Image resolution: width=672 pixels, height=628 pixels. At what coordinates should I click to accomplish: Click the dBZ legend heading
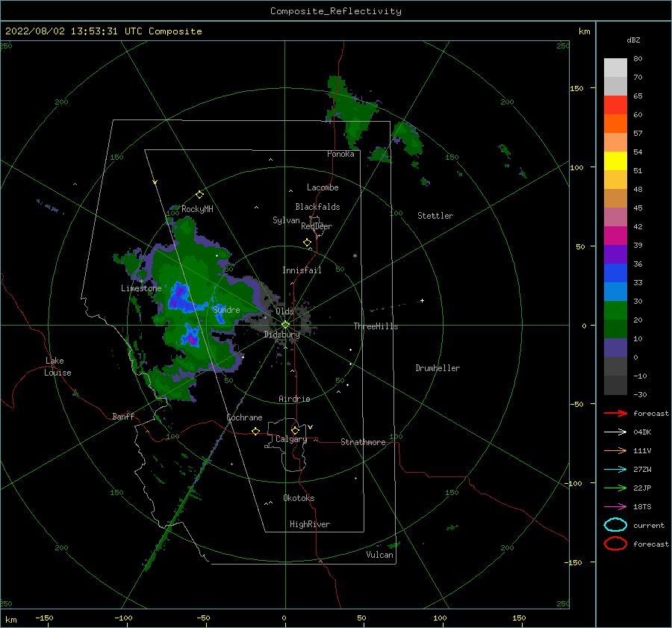pyautogui.click(x=633, y=40)
